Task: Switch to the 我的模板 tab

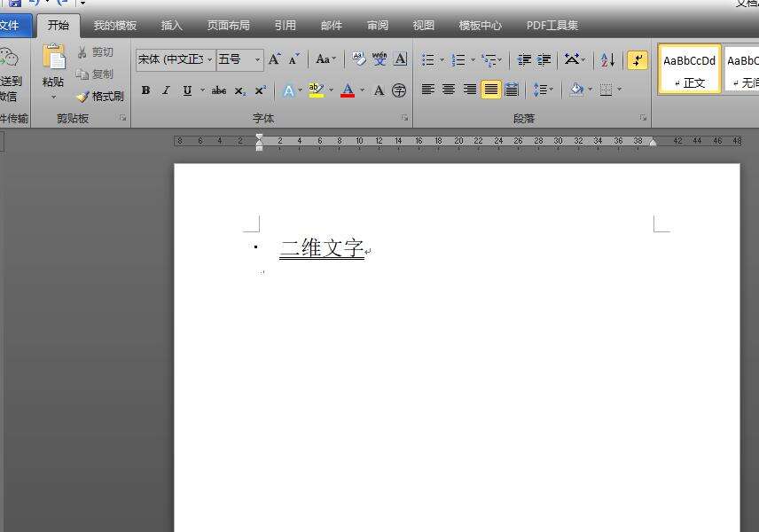Action: click(114, 25)
